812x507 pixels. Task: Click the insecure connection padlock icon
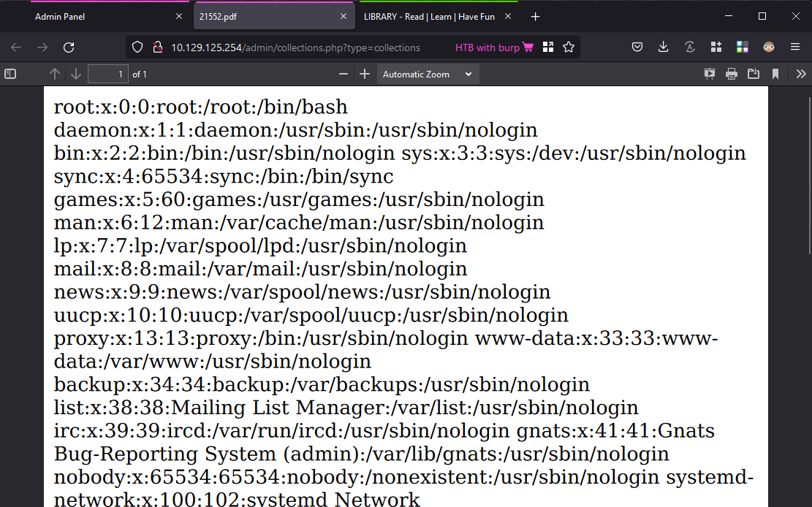156,47
